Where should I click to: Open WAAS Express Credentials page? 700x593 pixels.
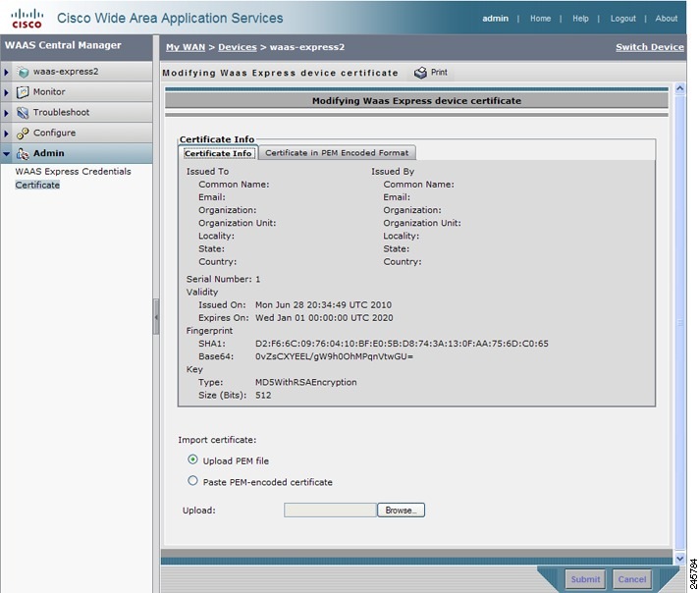(x=74, y=172)
